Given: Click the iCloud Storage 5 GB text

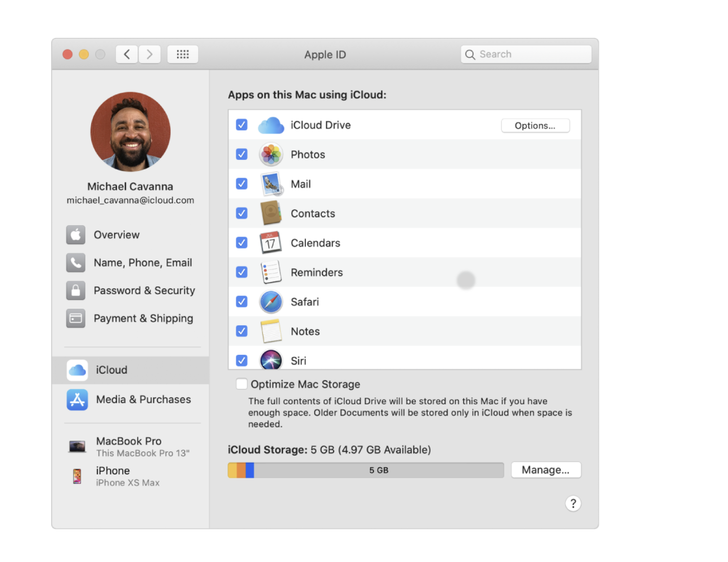Looking at the screenshot, I should coord(329,450).
